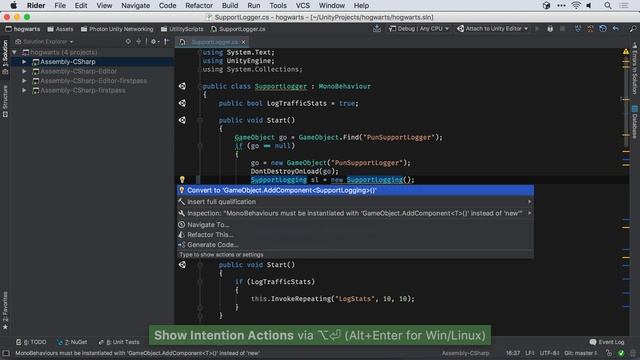Close the SupportLogger.cs tab
Screen dimensions: 640x360
pyautogui.click(x=243, y=42)
